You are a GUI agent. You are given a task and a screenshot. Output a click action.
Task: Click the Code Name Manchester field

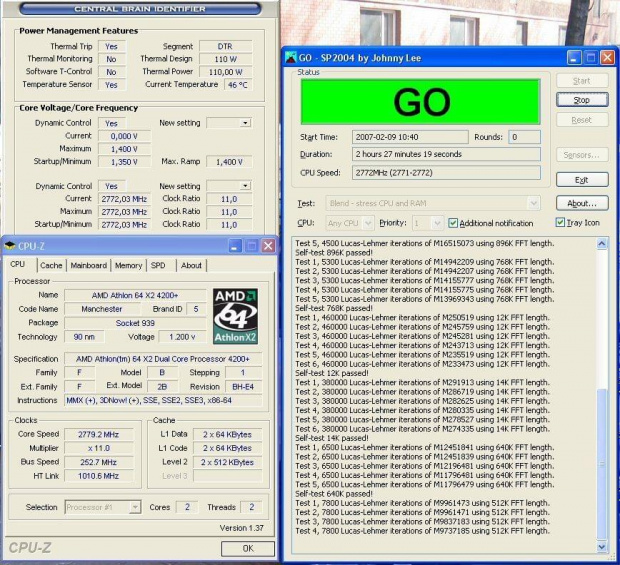[x=102, y=309]
